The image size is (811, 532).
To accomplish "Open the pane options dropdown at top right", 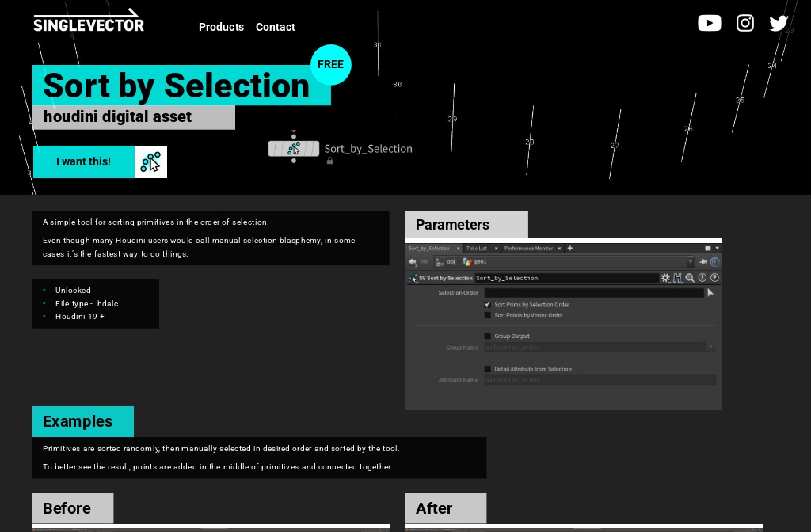I will (718, 248).
